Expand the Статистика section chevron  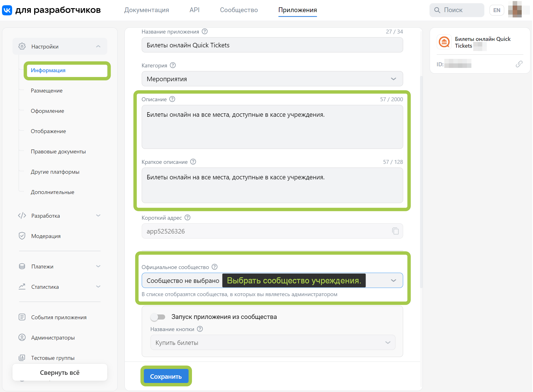(98, 287)
